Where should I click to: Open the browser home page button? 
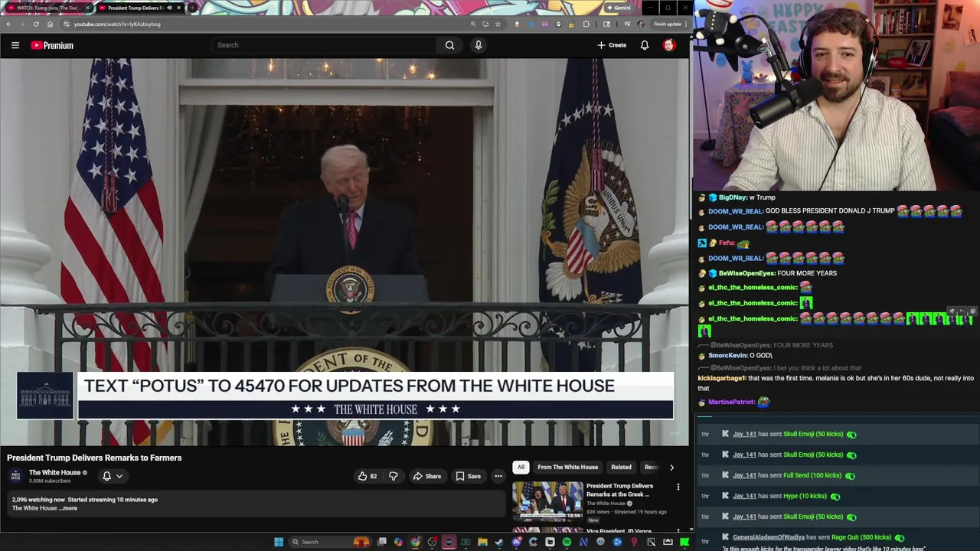pos(50,24)
